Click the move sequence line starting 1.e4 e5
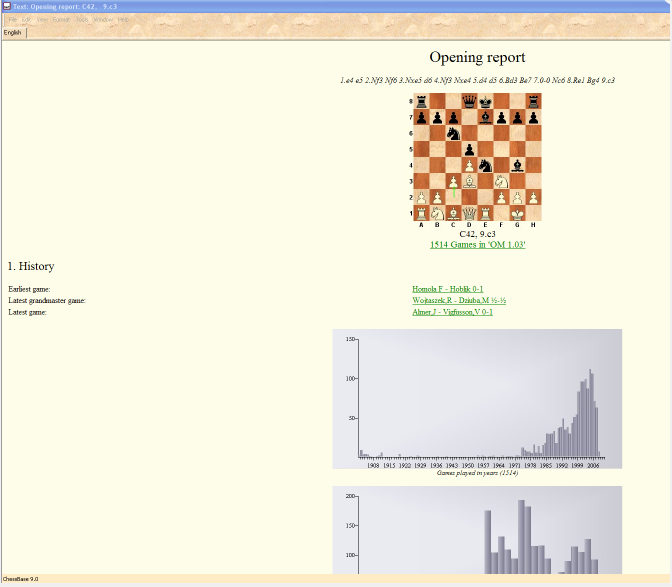Image resolution: width=672 pixels, height=587 pixels. (477, 81)
